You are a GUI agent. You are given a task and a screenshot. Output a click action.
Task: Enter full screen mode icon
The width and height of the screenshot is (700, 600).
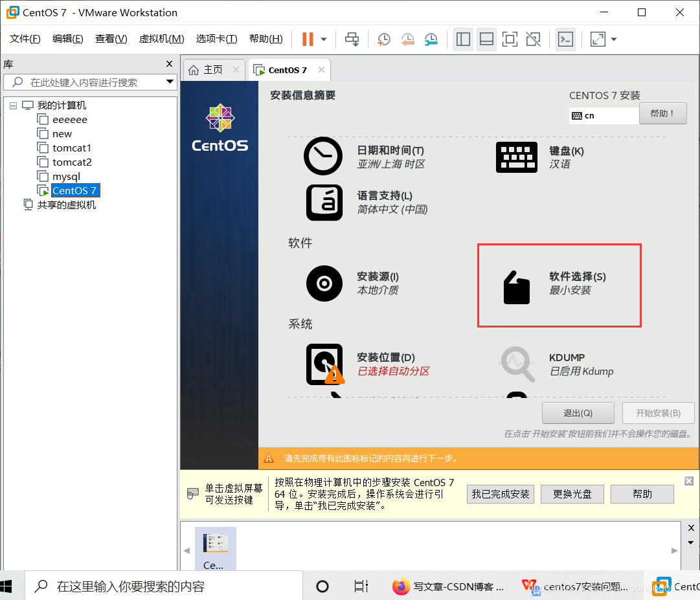(510, 39)
